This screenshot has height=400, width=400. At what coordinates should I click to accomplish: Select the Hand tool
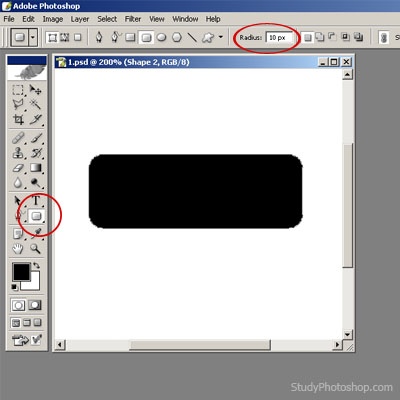18,249
